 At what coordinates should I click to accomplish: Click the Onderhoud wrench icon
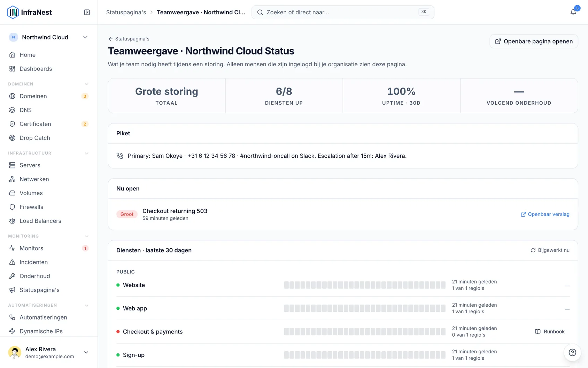point(12,276)
